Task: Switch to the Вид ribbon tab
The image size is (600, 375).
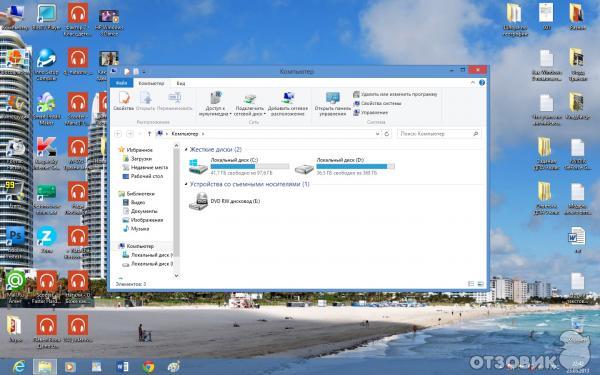Action: pyautogui.click(x=181, y=83)
